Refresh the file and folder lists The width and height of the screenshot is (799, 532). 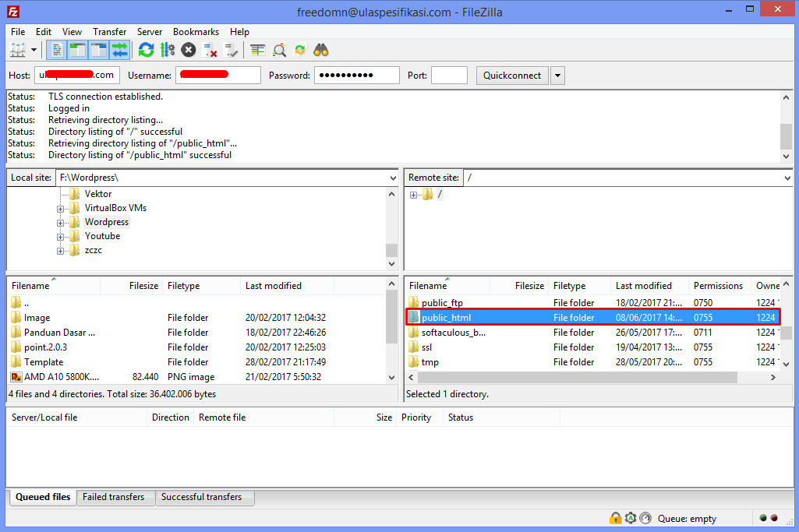click(147, 50)
